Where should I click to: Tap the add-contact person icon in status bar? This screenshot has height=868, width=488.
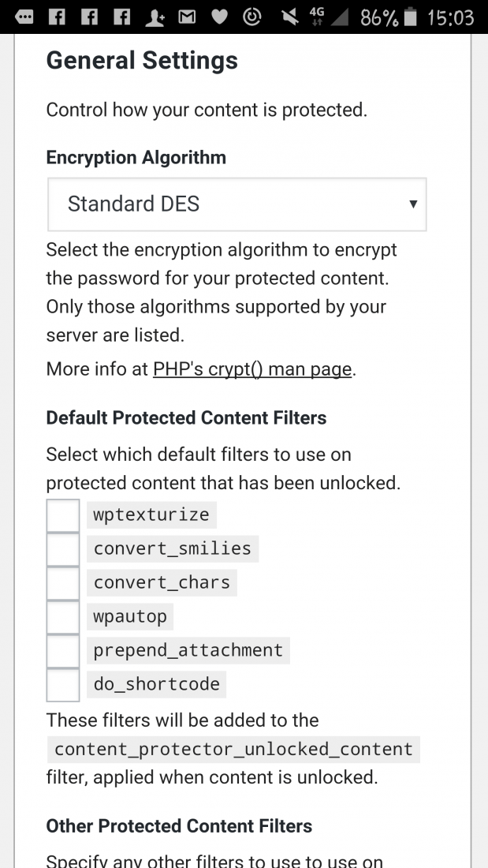[155, 17]
